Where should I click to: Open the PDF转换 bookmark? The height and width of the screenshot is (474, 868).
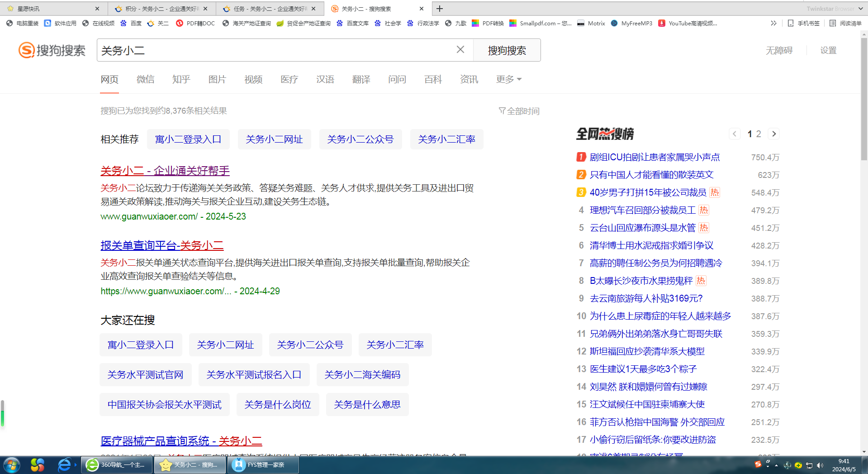pyautogui.click(x=488, y=23)
